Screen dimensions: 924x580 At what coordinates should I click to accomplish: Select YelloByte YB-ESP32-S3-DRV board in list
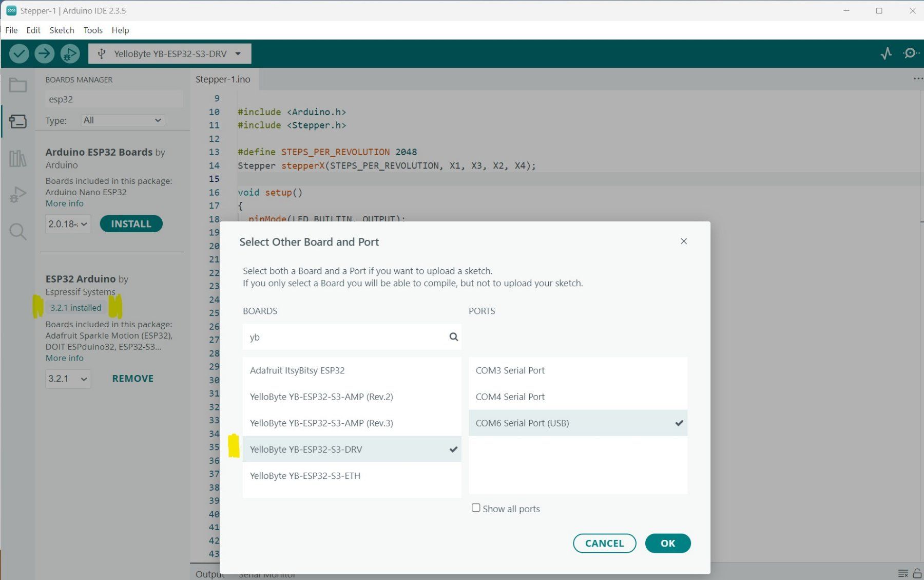click(352, 449)
